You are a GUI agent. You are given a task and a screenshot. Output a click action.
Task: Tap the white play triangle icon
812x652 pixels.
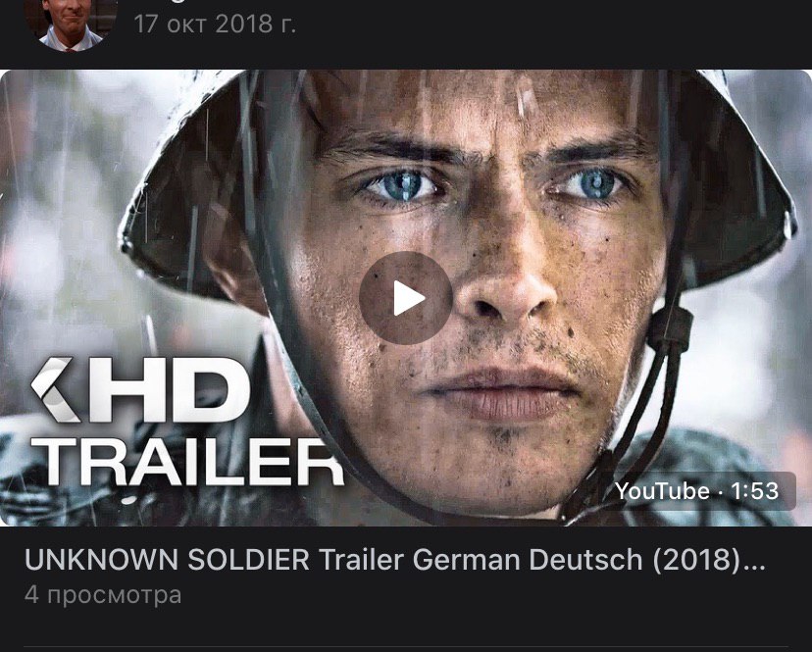click(409, 298)
